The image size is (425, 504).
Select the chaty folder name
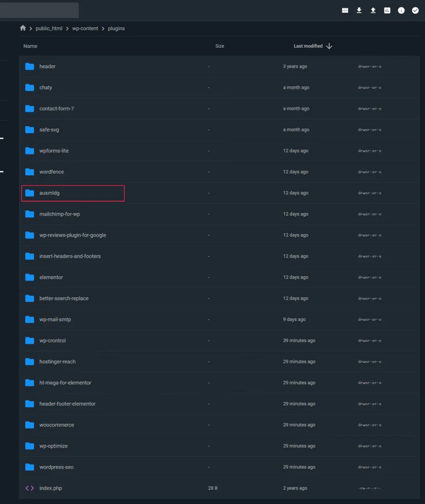coord(46,87)
